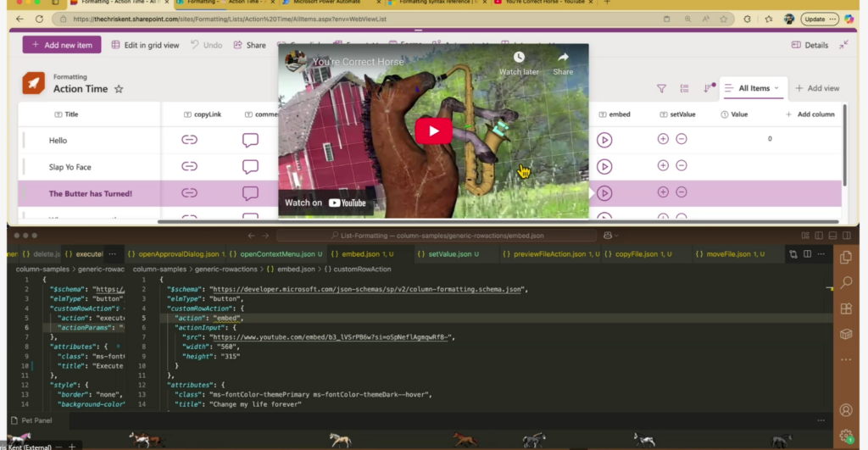868x450 pixels.
Task: Click the browser refresh icon
Action: tap(39, 19)
